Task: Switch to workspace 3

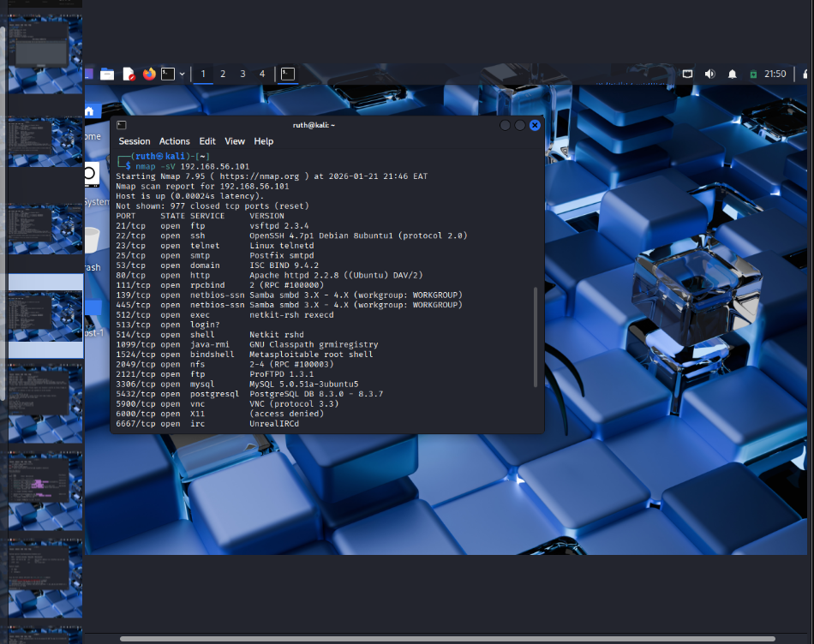Action: 242,75
